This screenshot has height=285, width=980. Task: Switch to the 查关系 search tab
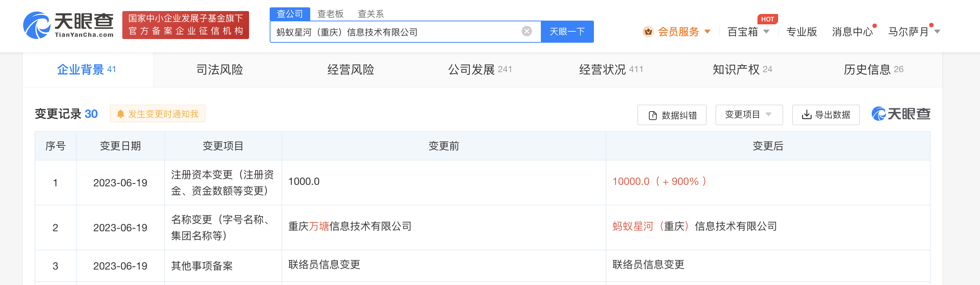pos(371,14)
